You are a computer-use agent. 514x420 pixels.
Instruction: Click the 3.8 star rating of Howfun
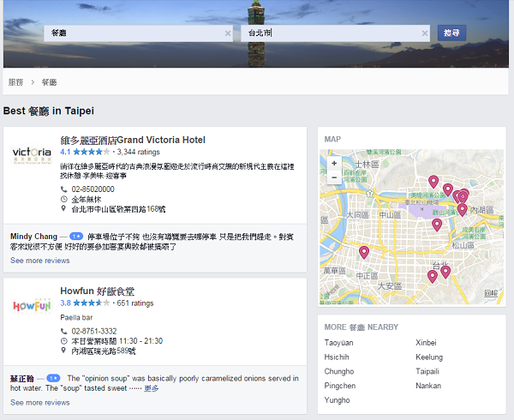click(85, 303)
